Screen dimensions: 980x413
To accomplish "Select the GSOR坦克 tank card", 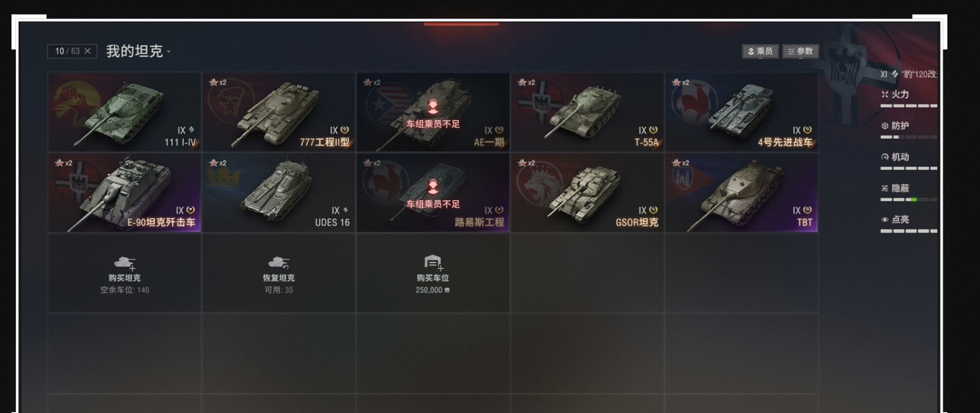I will pos(587,193).
